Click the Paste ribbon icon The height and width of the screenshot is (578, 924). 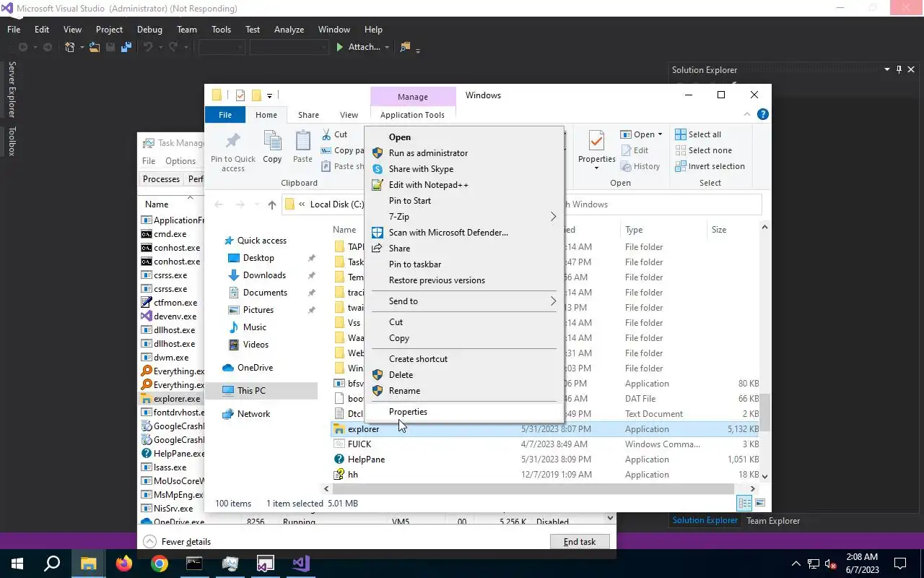302,142
